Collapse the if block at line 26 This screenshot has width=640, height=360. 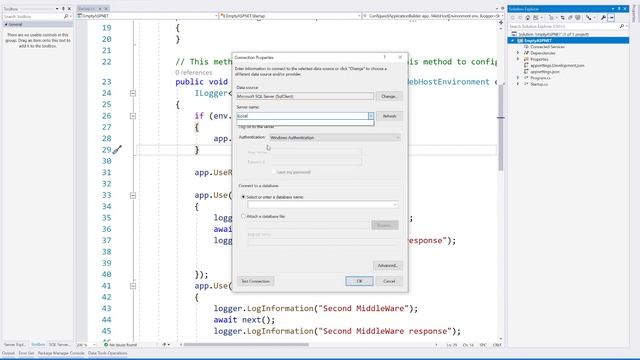pos(133,116)
